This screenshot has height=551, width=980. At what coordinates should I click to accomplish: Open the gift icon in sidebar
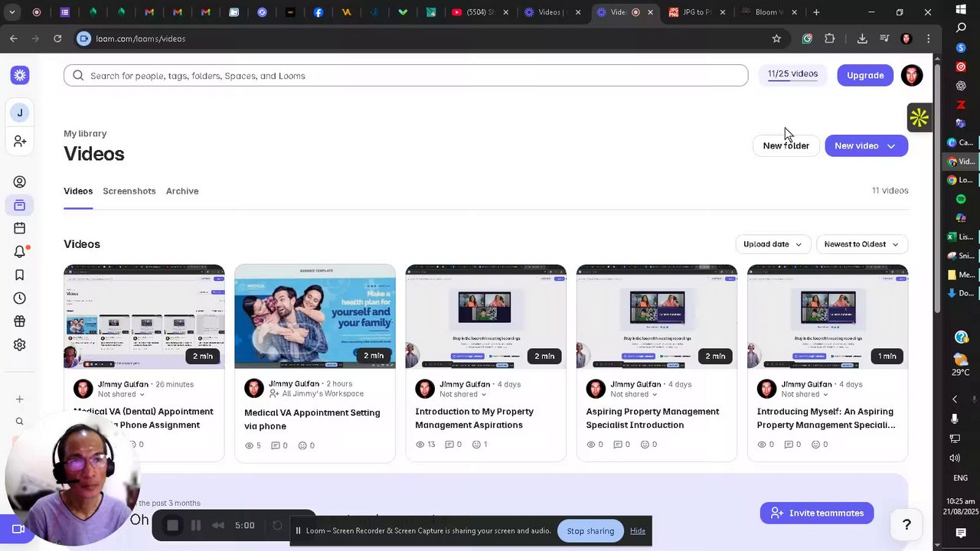pos(20,321)
